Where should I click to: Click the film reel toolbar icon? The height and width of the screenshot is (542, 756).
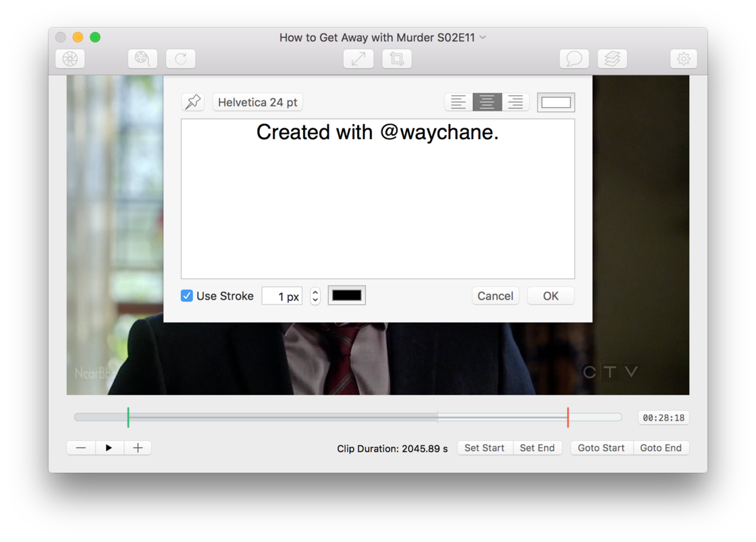pyautogui.click(x=142, y=59)
